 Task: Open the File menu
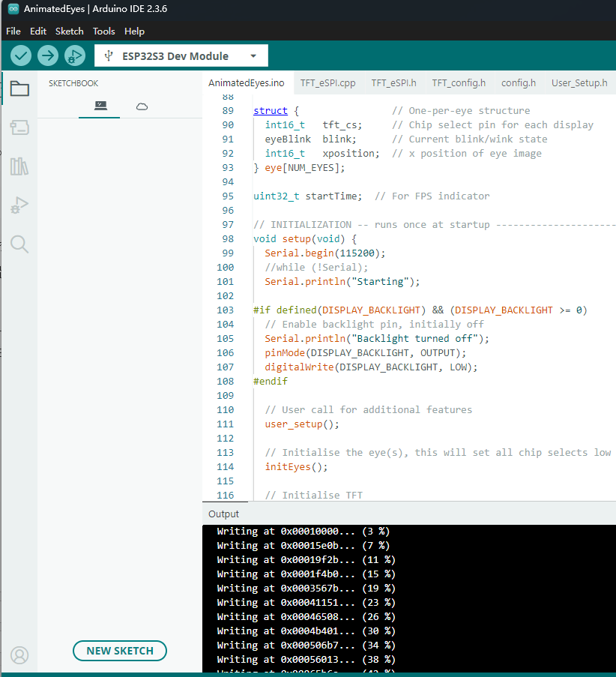(13, 31)
